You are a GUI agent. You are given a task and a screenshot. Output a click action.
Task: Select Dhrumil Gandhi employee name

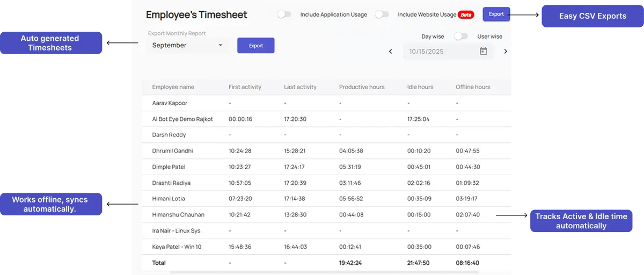(x=172, y=151)
